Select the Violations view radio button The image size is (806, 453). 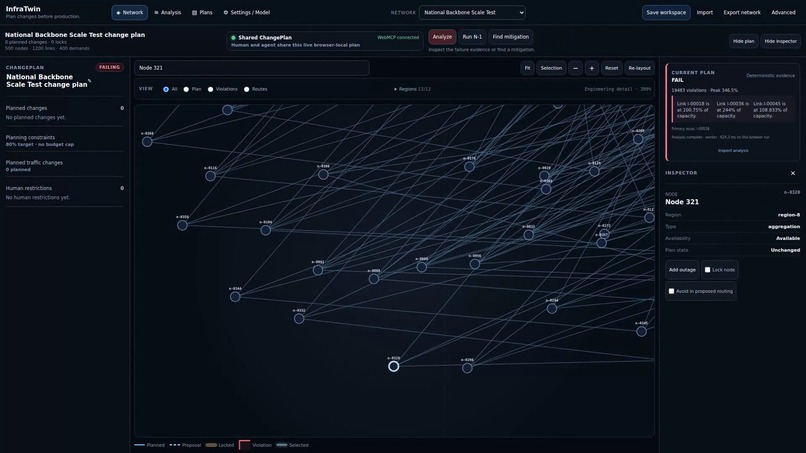click(x=210, y=89)
